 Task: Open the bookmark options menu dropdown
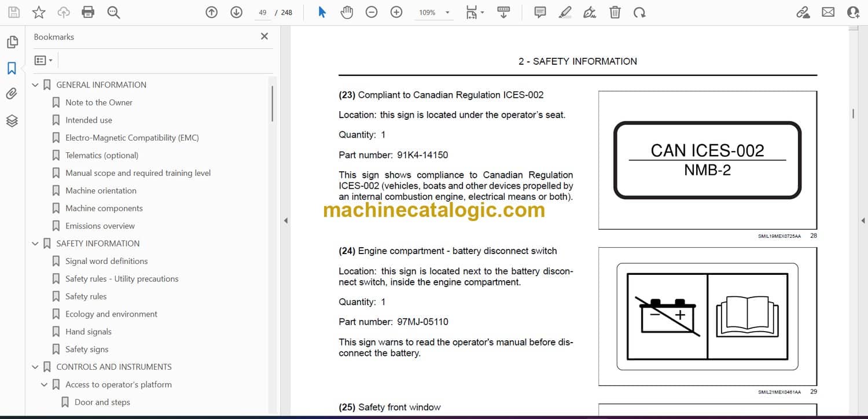[43, 60]
